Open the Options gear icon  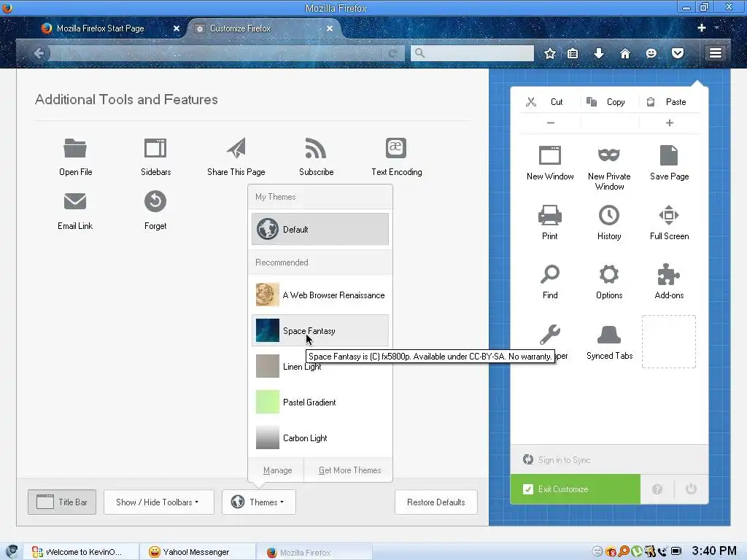[609, 274]
